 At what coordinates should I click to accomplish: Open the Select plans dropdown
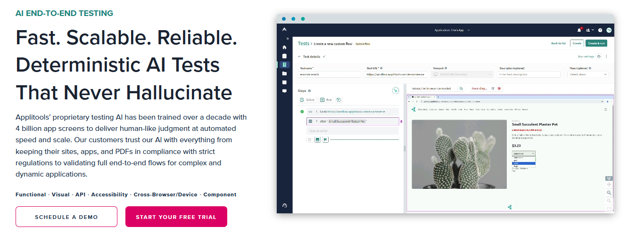click(589, 74)
